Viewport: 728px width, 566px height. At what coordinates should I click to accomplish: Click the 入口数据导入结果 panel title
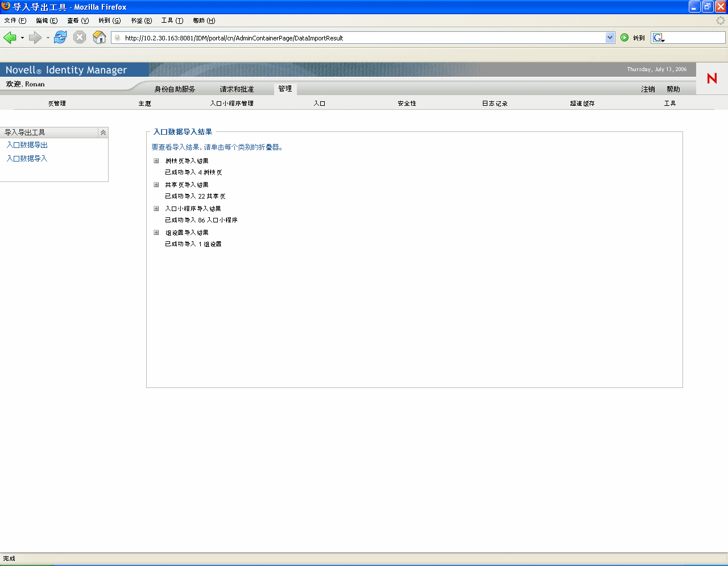tap(183, 132)
